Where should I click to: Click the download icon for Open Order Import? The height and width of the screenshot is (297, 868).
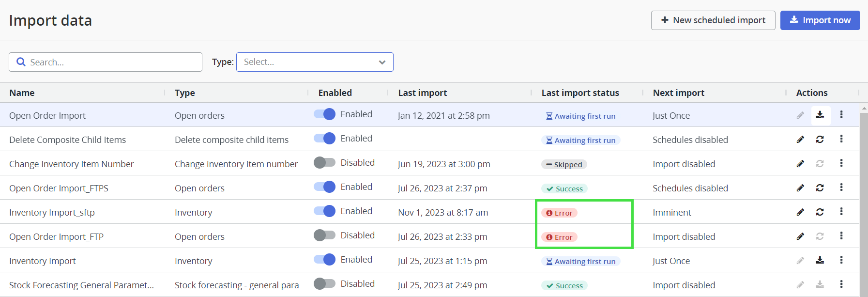pos(820,115)
